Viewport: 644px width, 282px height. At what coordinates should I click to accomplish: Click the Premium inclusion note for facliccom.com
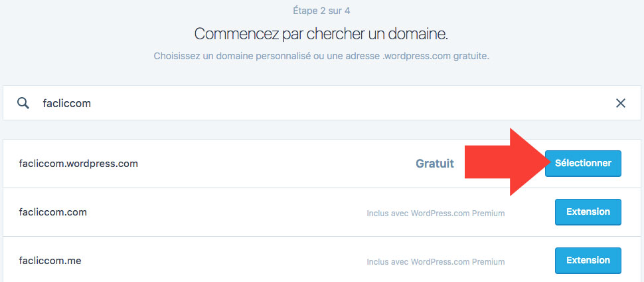(x=436, y=213)
